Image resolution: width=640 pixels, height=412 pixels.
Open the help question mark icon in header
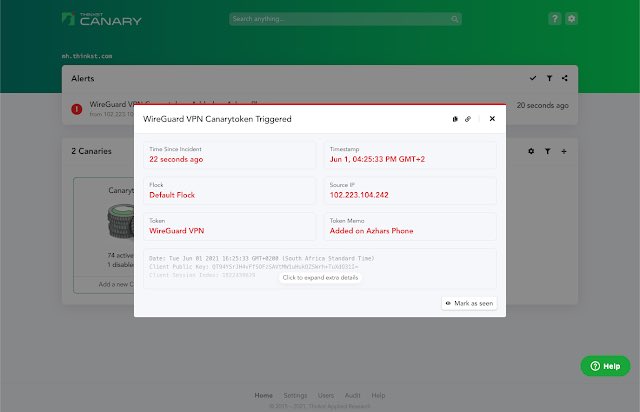click(x=554, y=19)
